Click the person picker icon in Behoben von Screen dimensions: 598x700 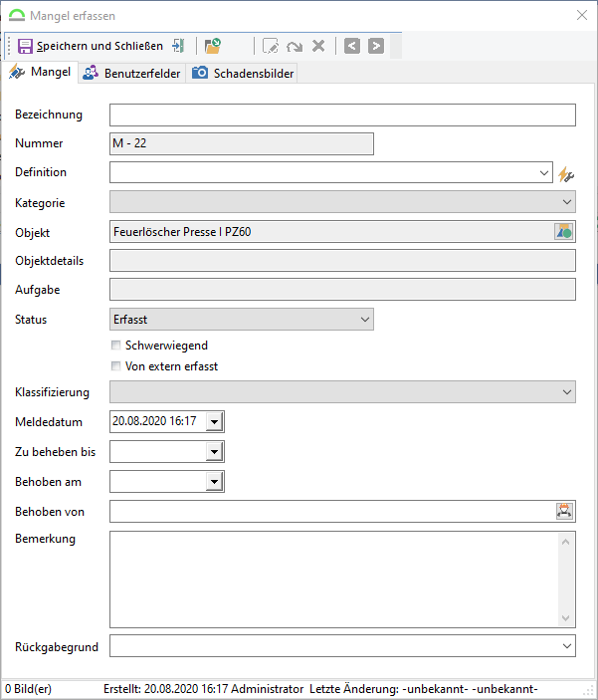pos(564,511)
